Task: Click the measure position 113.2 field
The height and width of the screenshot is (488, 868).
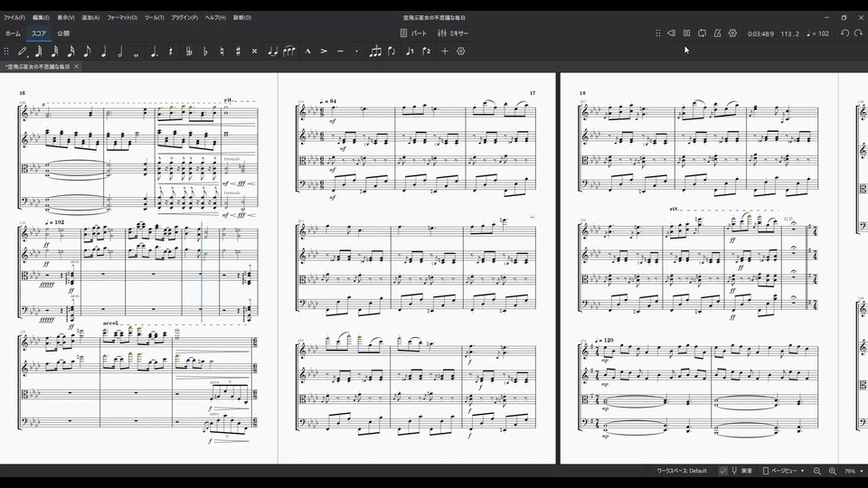Action: pos(790,33)
